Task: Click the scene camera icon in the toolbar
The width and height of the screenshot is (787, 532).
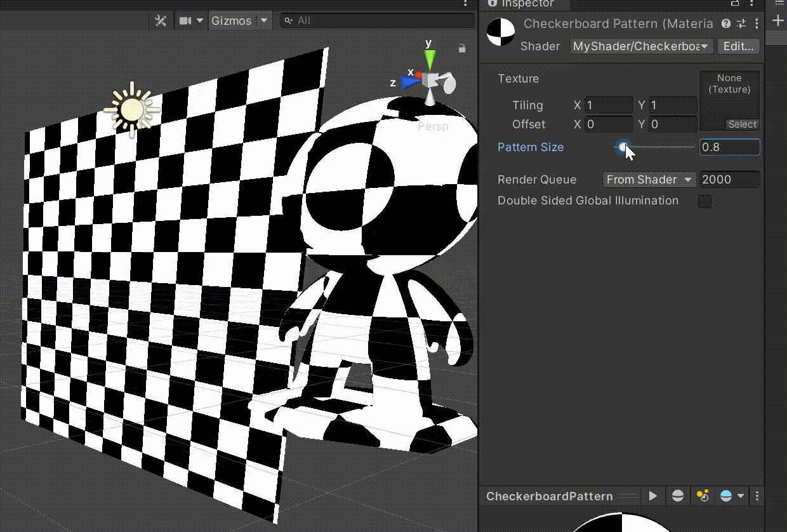Action: [x=185, y=20]
